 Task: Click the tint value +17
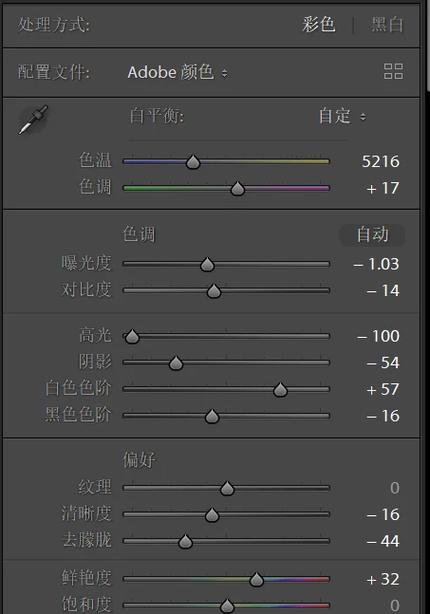click(383, 188)
